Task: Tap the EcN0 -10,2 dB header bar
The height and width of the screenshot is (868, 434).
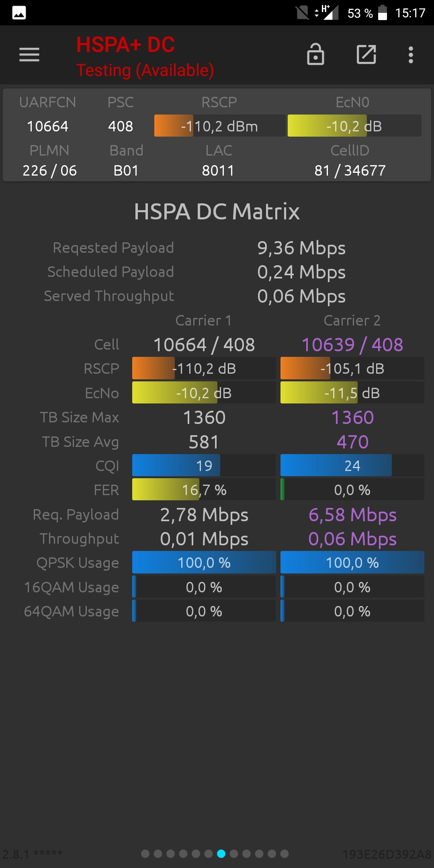Action: 354,126
